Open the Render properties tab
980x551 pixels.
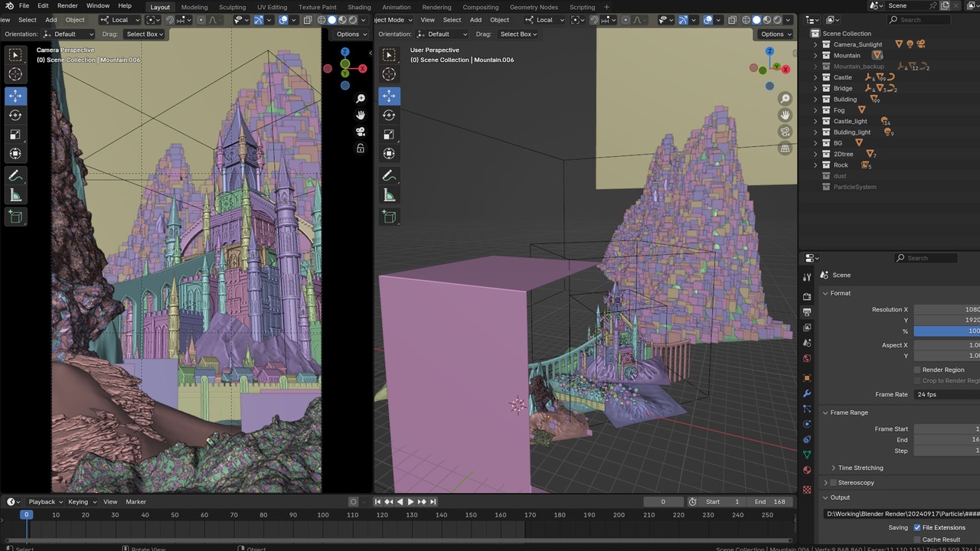pos(807,296)
